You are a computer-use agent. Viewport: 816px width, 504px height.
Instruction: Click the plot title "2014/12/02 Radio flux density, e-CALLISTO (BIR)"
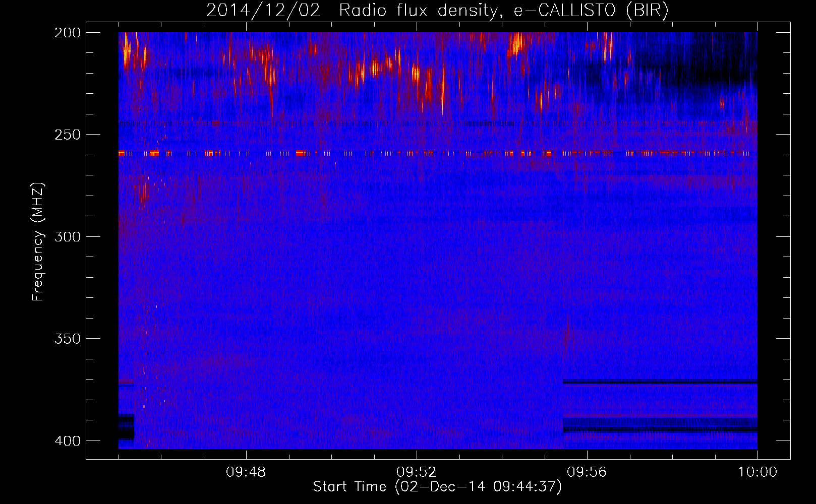[x=437, y=11]
